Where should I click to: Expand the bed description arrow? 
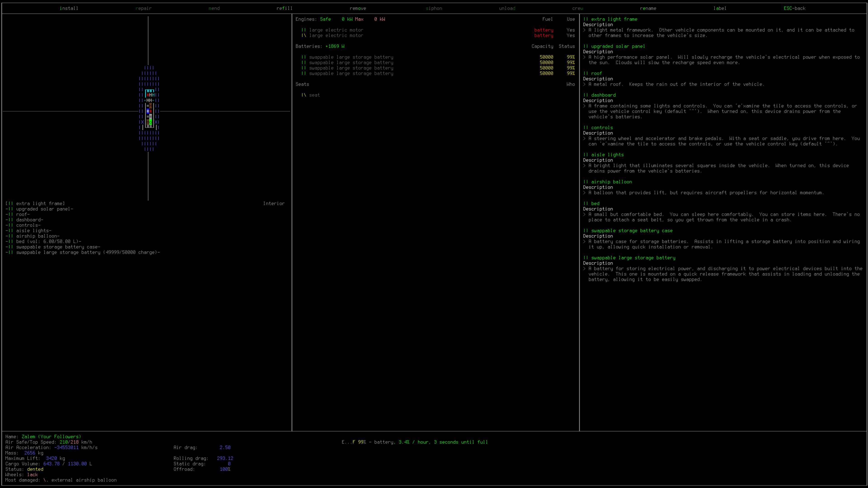585,214
